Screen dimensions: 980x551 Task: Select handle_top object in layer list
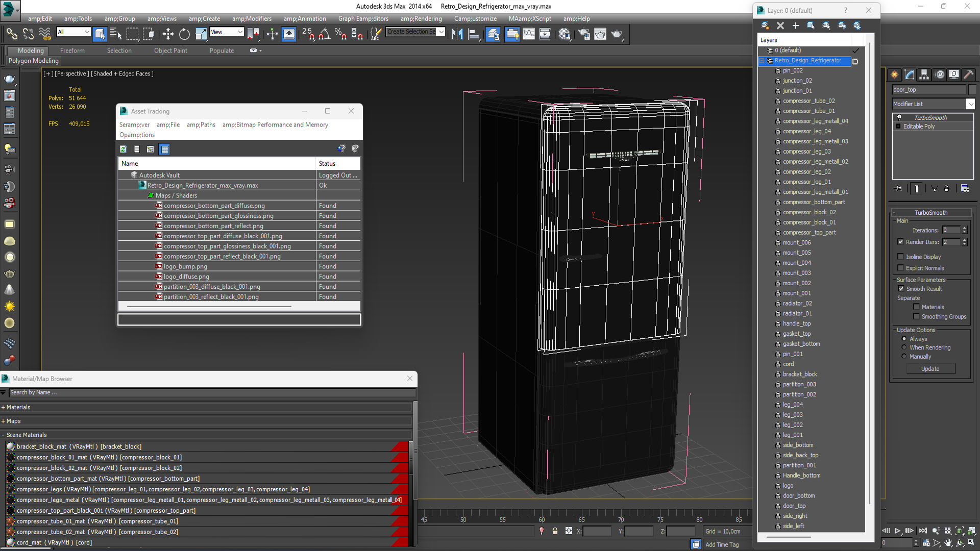pyautogui.click(x=796, y=324)
